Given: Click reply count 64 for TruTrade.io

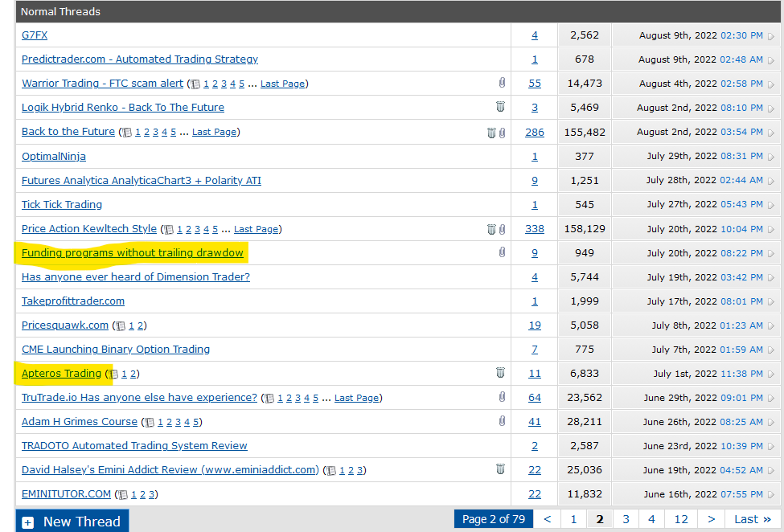Looking at the screenshot, I should click(x=535, y=398).
